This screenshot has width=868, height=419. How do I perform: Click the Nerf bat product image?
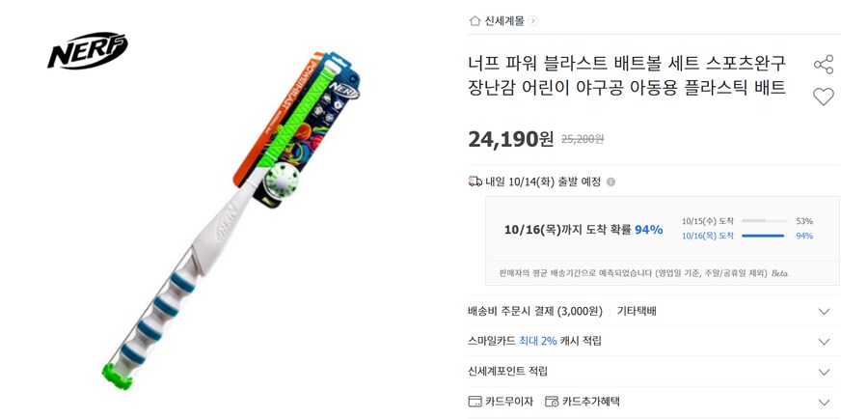tap(232, 219)
